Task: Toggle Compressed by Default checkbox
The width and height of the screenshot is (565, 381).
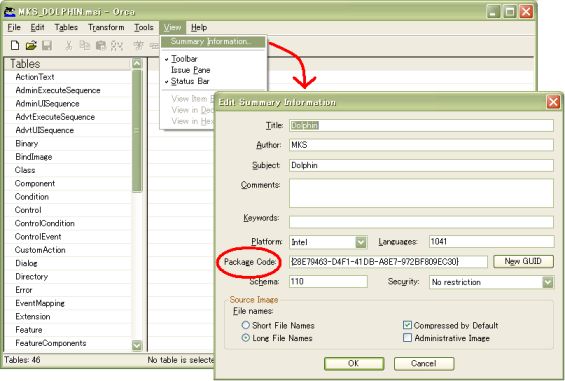Action: point(407,325)
